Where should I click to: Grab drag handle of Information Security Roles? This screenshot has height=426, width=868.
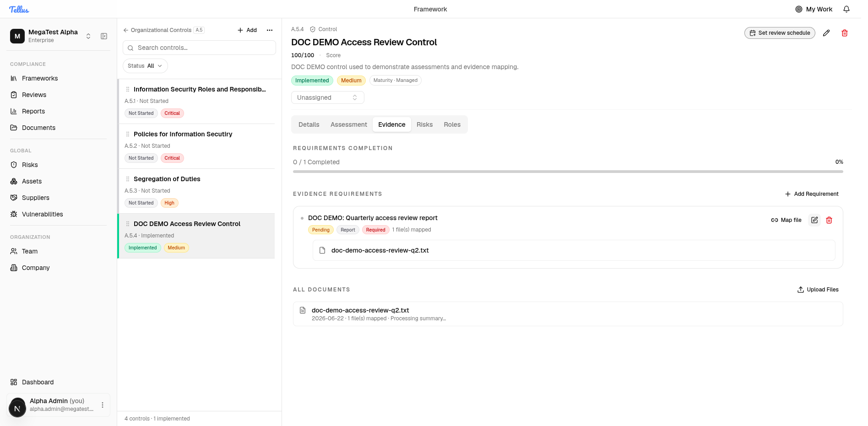tap(128, 89)
